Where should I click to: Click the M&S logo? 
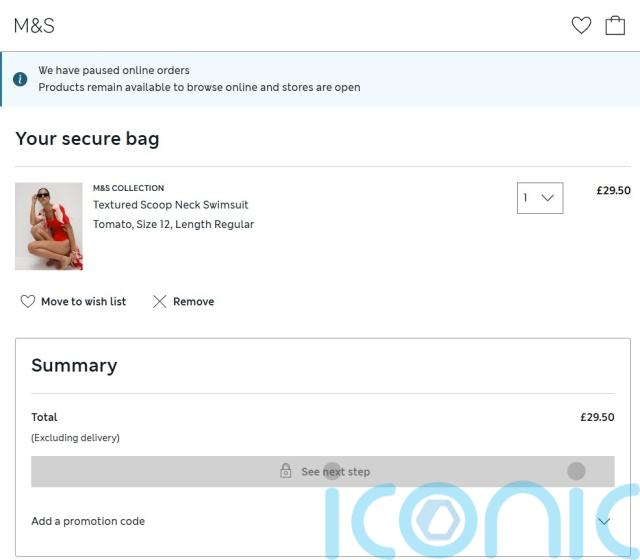click(x=34, y=26)
